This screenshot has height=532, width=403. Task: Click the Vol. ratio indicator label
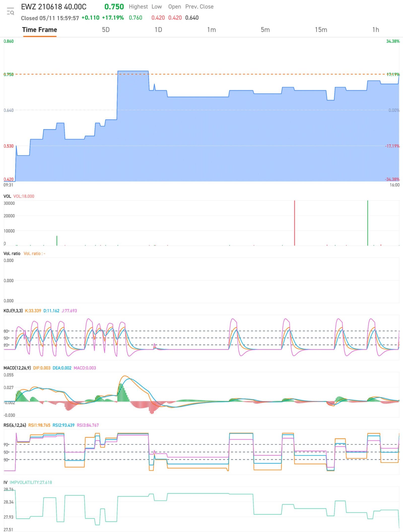[12, 253]
